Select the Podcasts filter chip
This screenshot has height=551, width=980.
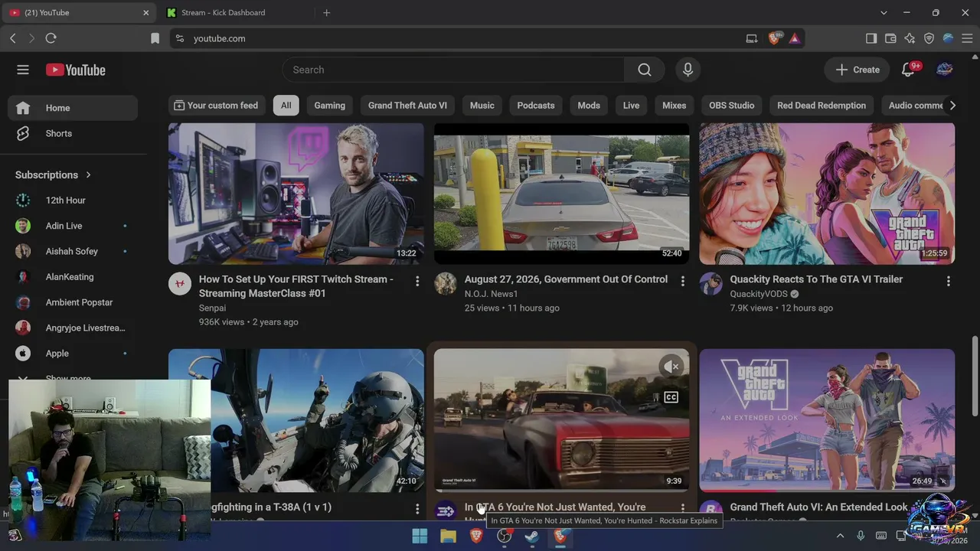pyautogui.click(x=536, y=106)
